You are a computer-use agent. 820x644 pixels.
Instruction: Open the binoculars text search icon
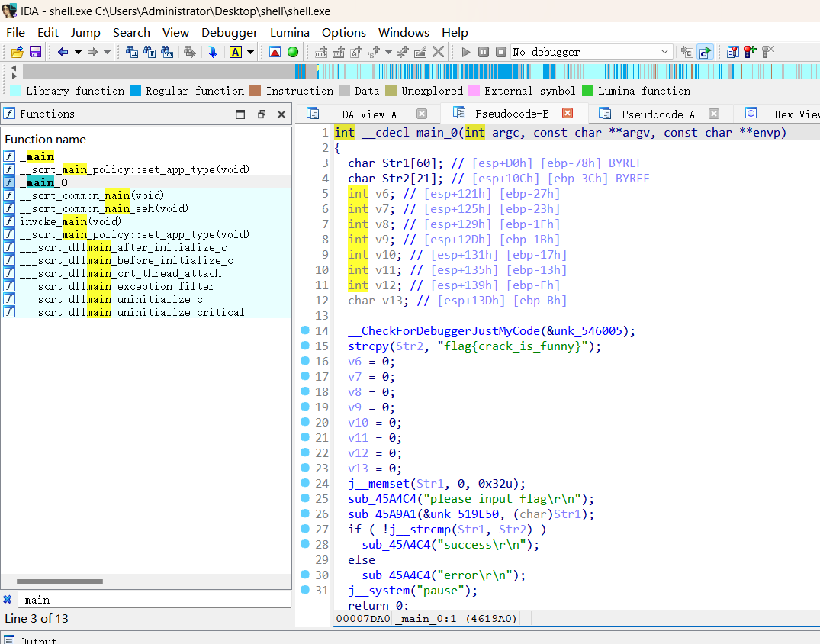pyautogui.click(x=150, y=52)
